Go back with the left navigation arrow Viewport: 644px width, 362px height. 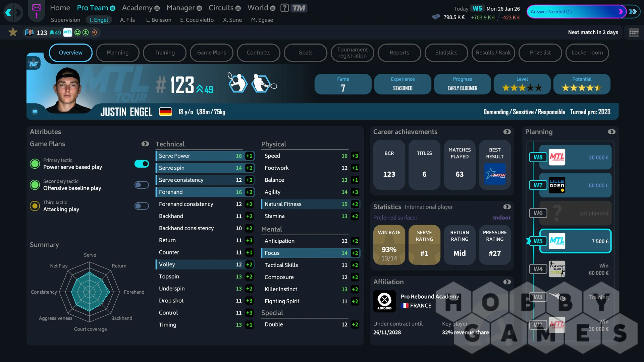(8, 13)
